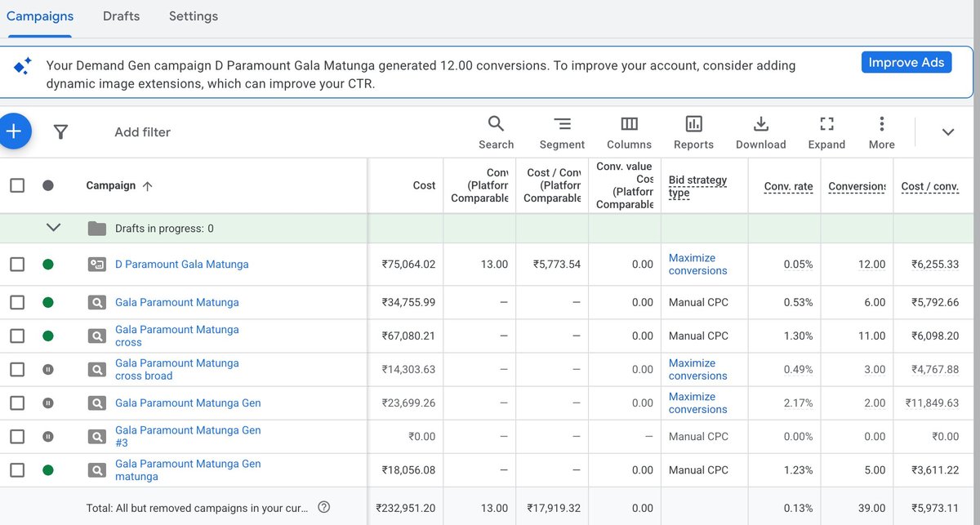Tick checkbox for Gala Paramount Matunga Gen
Viewport: 980px width, 525px height.
(17, 403)
